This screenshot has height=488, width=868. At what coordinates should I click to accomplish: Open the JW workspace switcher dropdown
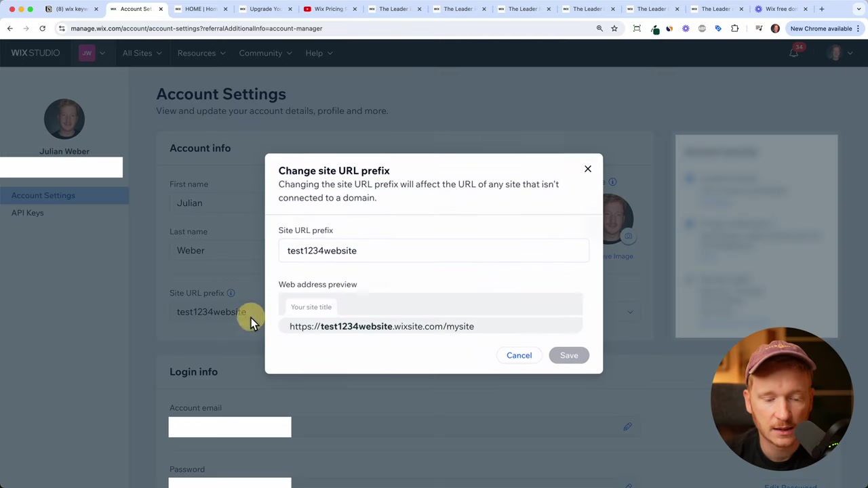pyautogui.click(x=92, y=53)
